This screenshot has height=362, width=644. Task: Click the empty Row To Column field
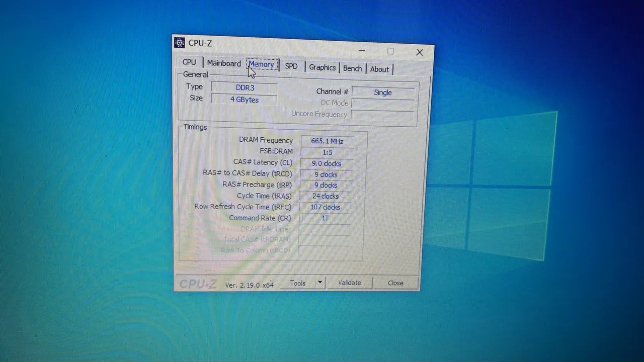pyautogui.click(x=324, y=250)
